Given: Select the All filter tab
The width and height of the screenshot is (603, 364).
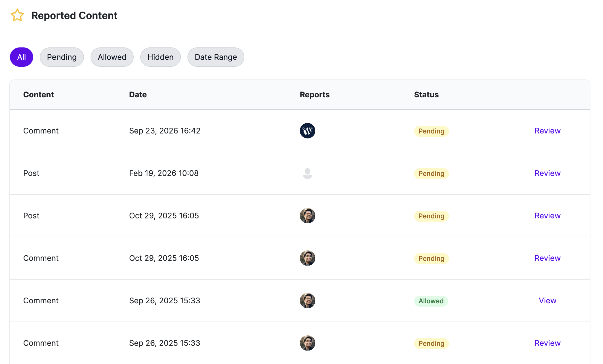Looking at the screenshot, I should coord(22,57).
